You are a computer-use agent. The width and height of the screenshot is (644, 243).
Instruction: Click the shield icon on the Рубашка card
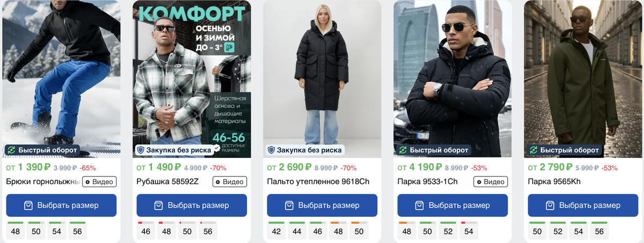[141, 150]
